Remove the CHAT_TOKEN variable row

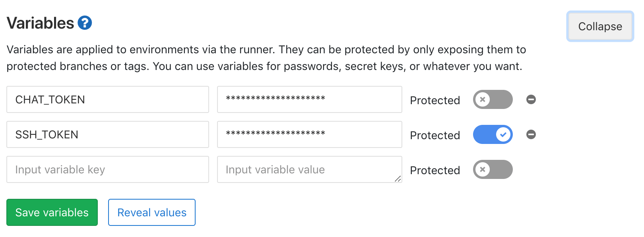tap(531, 99)
